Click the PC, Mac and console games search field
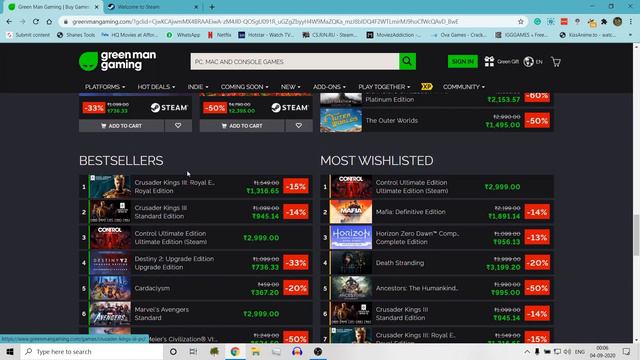The height and width of the screenshot is (360, 640). (x=295, y=62)
